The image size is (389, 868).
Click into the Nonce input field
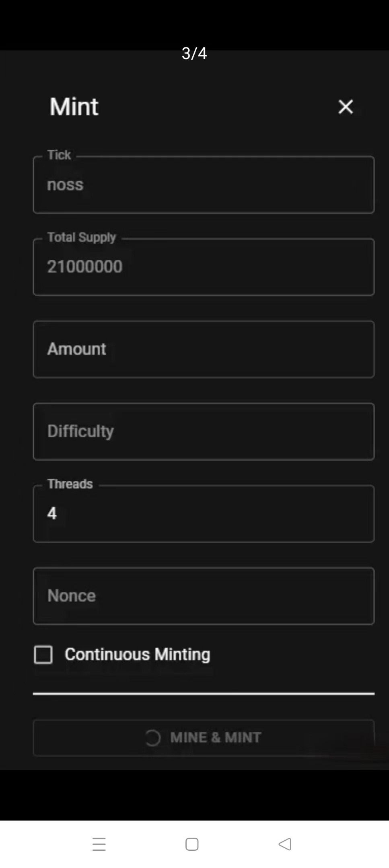(204, 596)
